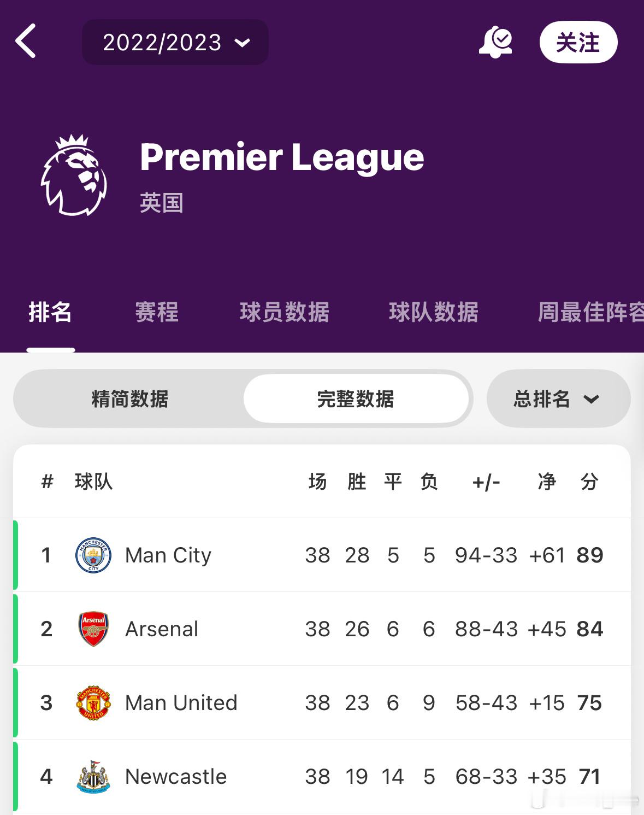Open the Man United team row
The height and width of the screenshot is (815, 644).
point(322,702)
